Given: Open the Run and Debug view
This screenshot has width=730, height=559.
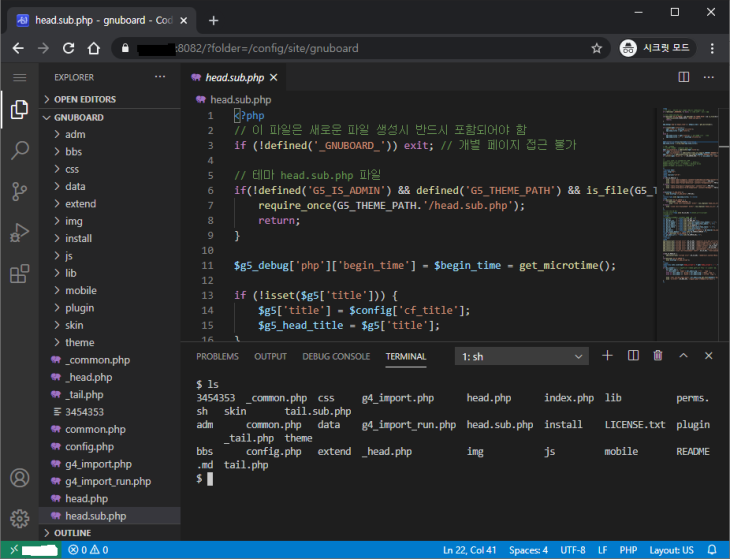Looking at the screenshot, I should 19,232.
